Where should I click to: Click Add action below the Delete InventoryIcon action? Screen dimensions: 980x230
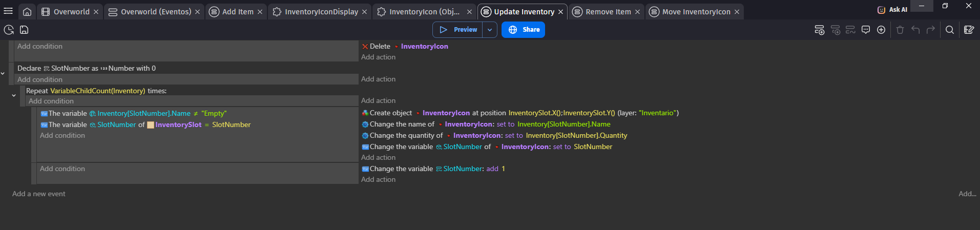[378, 57]
